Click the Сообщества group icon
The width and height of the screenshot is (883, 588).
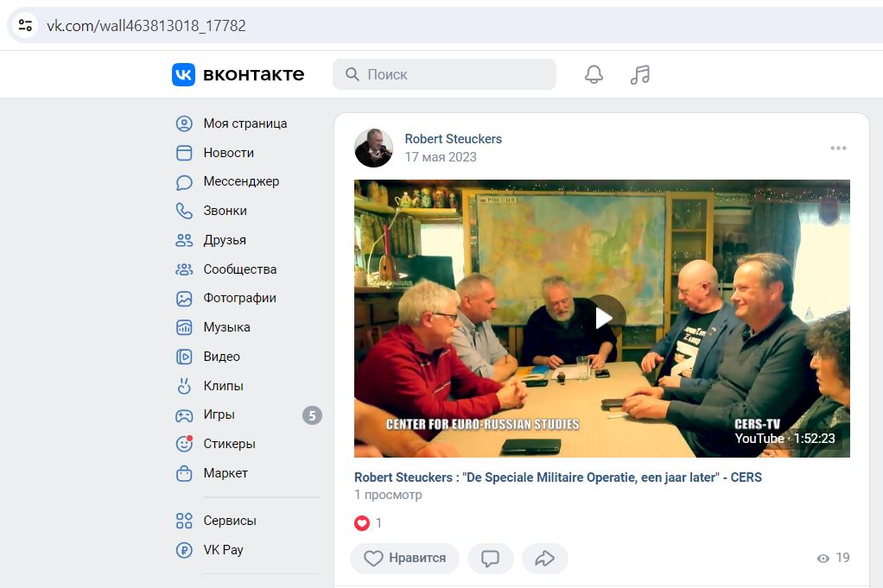184,269
